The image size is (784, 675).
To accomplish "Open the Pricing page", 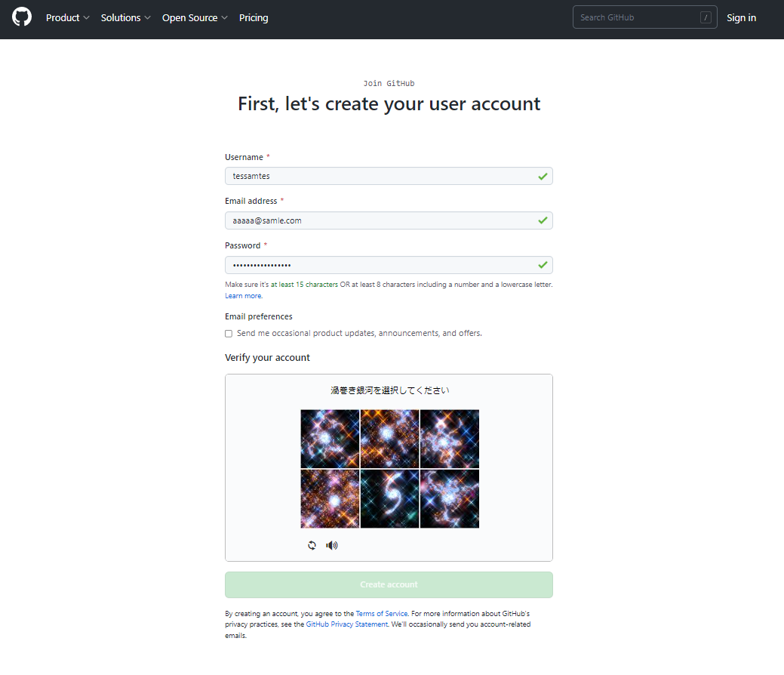I will (254, 17).
